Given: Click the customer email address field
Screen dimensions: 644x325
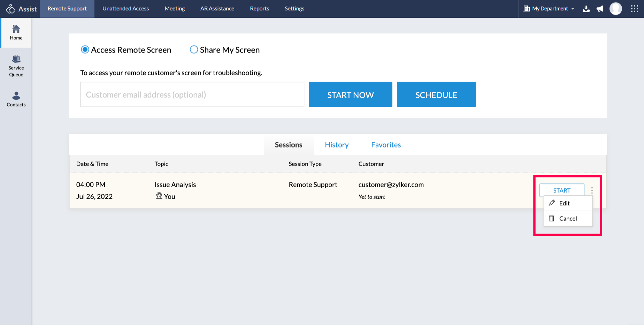Looking at the screenshot, I should [x=192, y=95].
